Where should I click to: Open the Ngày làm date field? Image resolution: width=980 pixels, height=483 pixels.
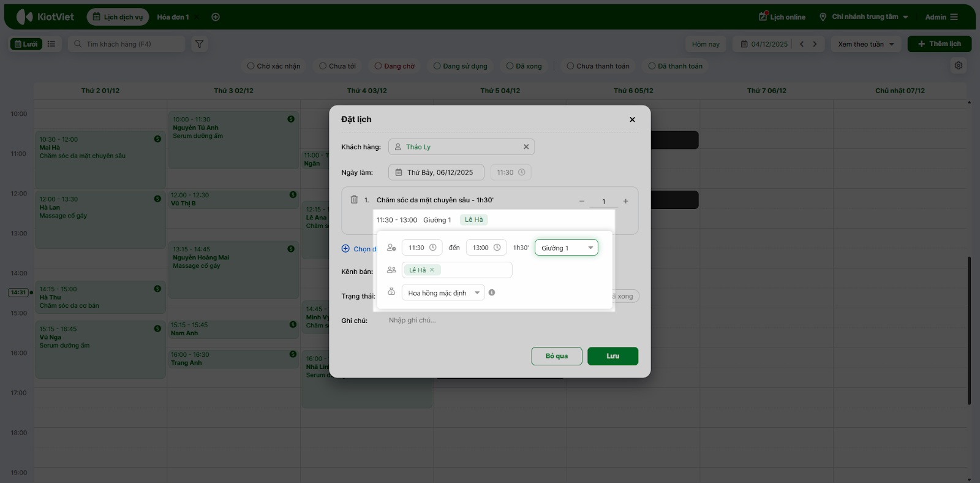click(436, 172)
